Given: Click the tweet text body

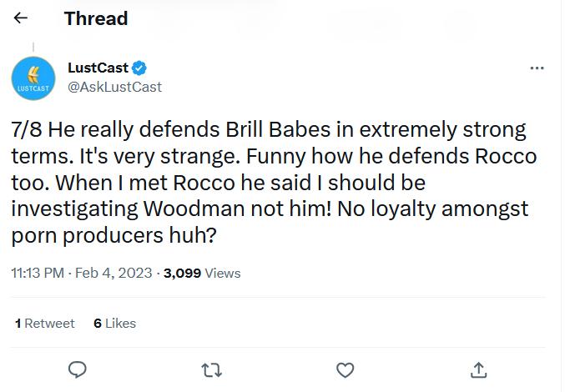Looking at the screenshot, I should point(274,183).
